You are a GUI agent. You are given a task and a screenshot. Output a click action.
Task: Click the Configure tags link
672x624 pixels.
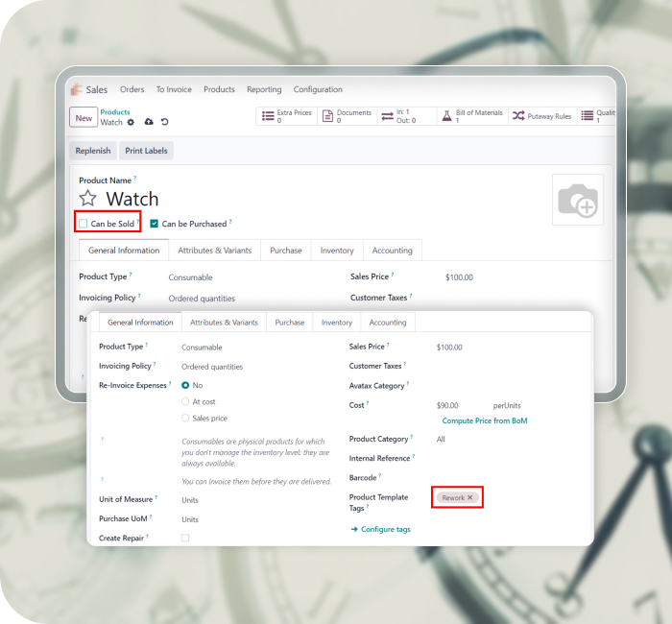[386, 529]
